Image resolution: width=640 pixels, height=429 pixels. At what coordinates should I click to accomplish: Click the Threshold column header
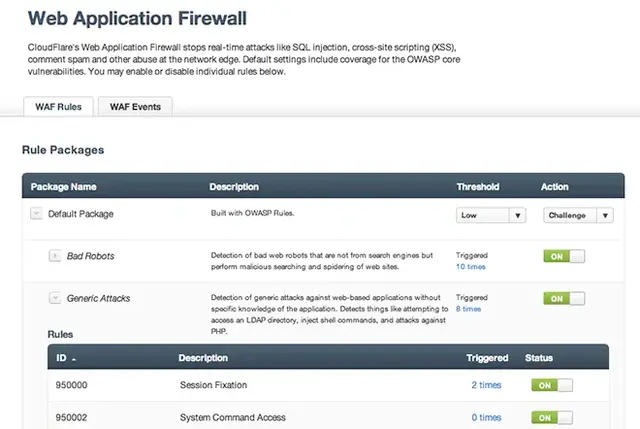pos(478,187)
